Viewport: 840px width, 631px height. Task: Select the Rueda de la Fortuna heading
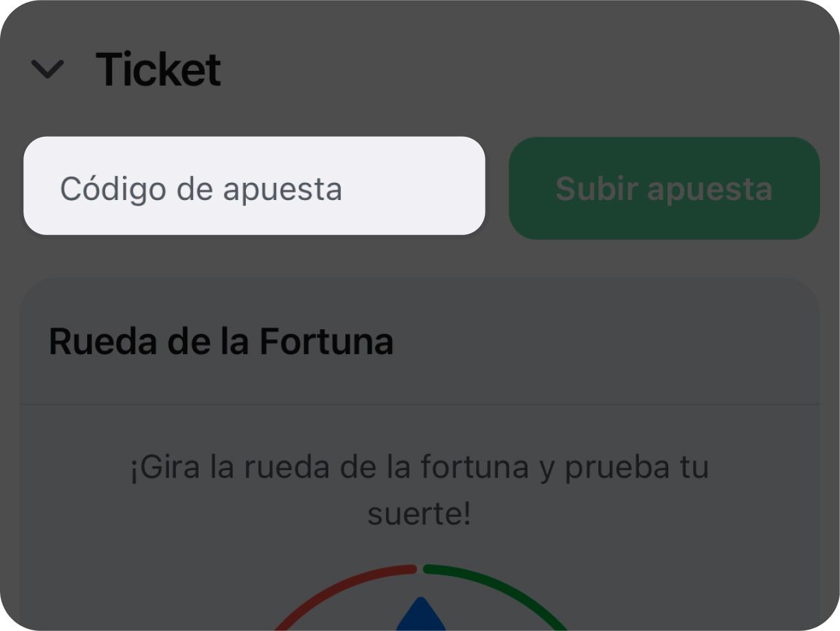220,342
